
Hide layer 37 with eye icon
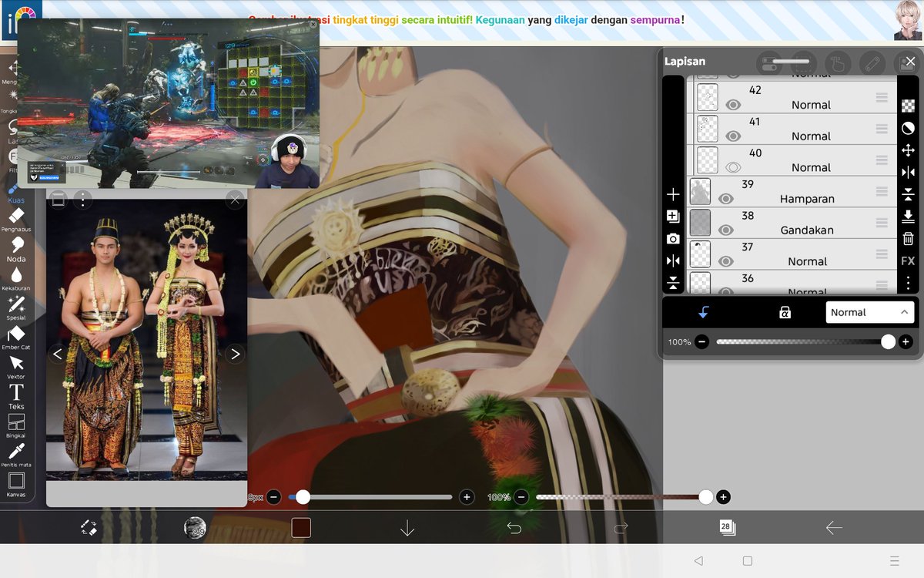tap(725, 261)
